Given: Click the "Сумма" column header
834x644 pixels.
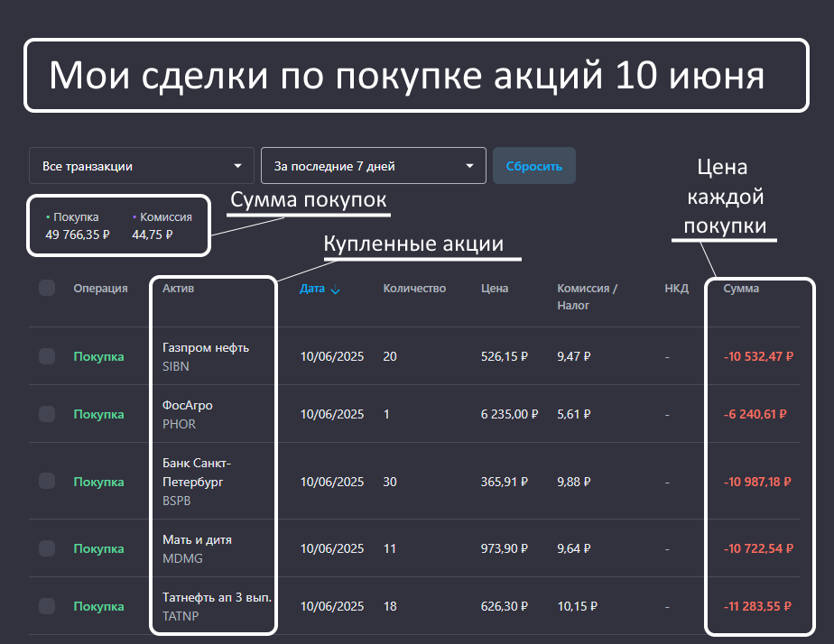Looking at the screenshot, I should click(x=741, y=289).
